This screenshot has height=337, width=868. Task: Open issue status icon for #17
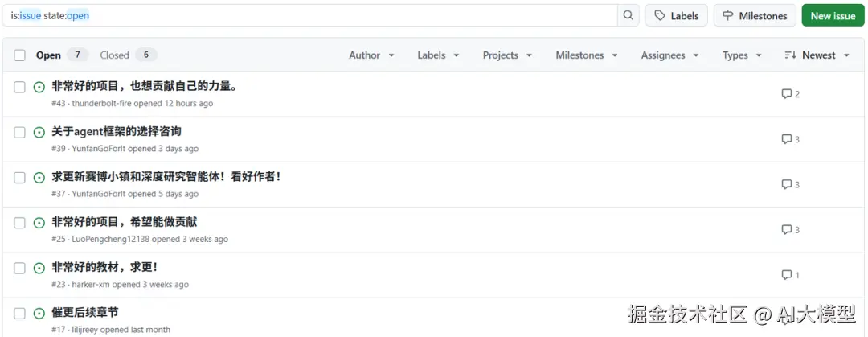[x=39, y=314]
